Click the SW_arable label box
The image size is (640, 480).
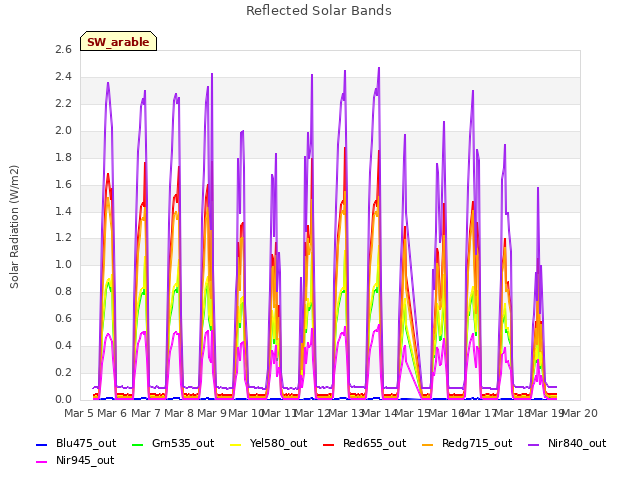point(118,41)
